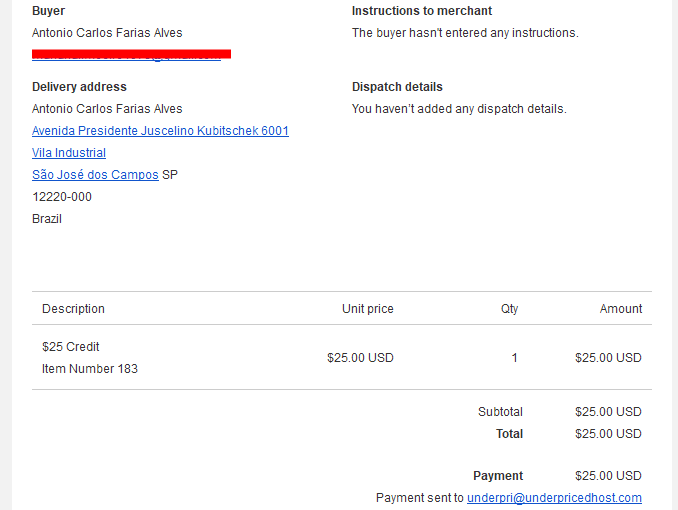
Task: Click the Qty column header
Action: 509,309
